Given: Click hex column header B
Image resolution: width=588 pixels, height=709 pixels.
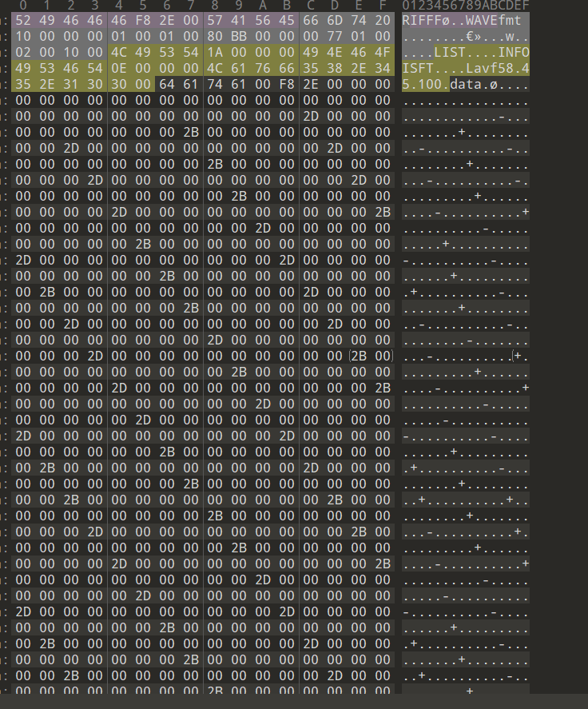Looking at the screenshot, I should tap(286, 6).
